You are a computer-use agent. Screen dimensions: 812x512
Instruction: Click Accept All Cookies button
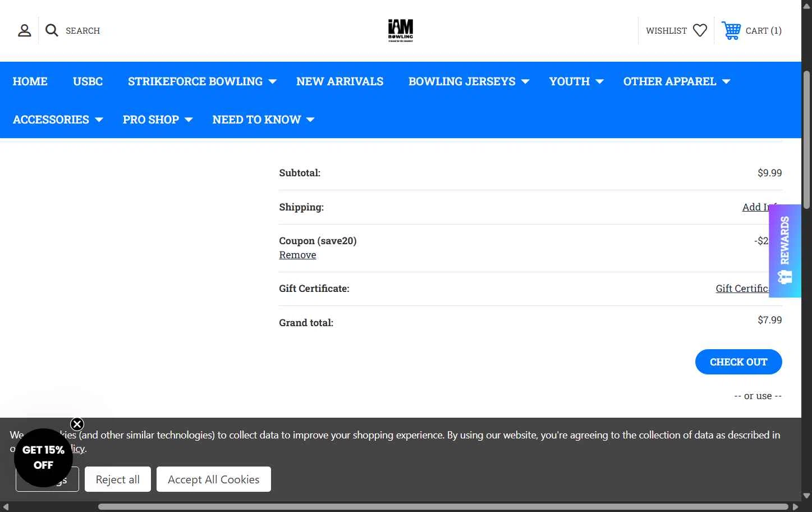214,479
